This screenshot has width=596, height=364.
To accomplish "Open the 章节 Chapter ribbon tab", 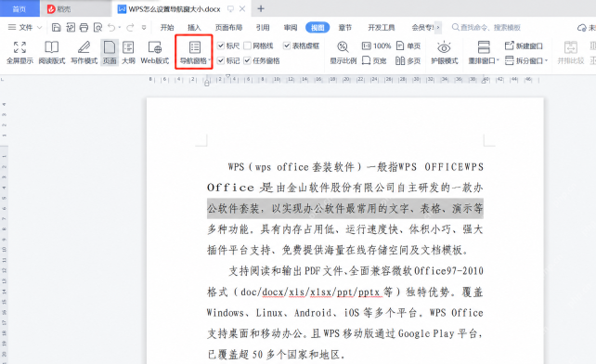I will [x=344, y=27].
